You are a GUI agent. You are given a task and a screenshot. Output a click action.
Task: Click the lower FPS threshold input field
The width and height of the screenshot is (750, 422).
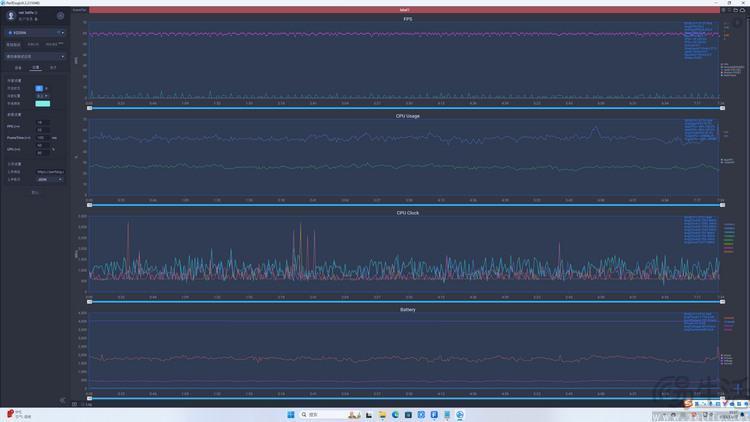(x=43, y=130)
